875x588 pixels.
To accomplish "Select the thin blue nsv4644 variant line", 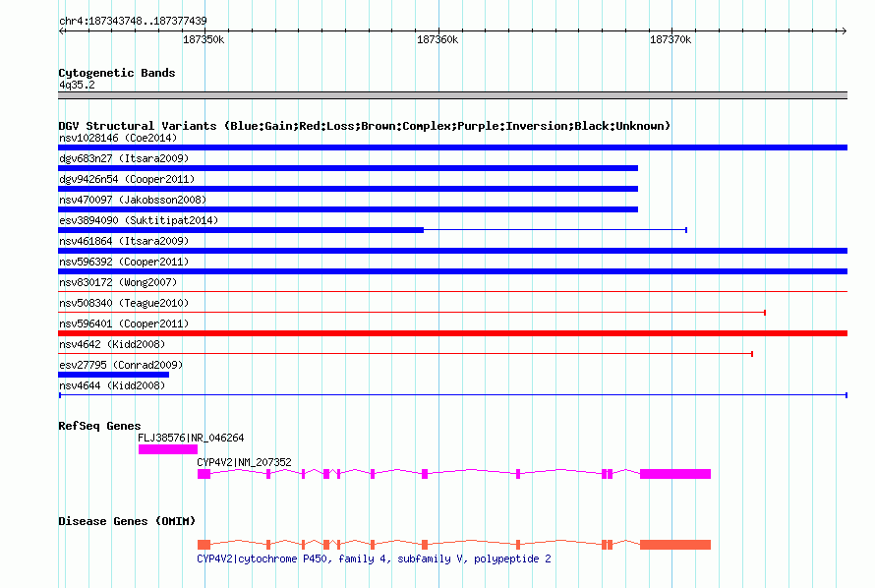I will click(x=452, y=395).
